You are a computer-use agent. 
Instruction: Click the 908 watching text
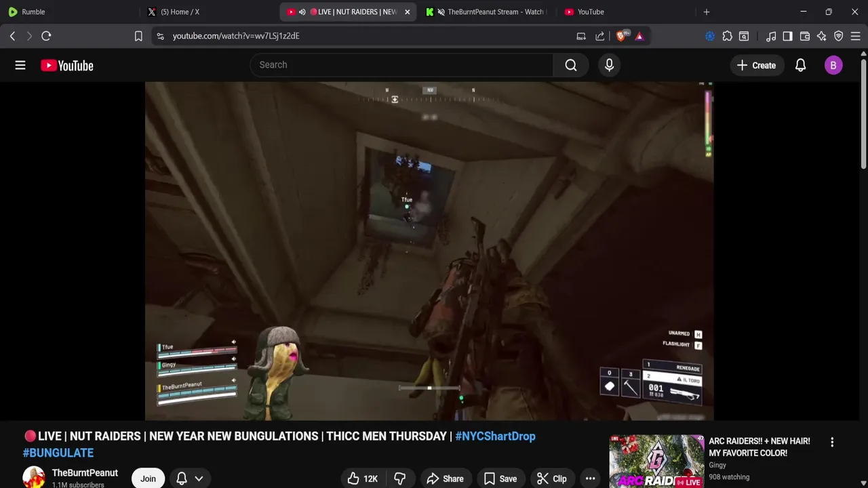(x=729, y=477)
